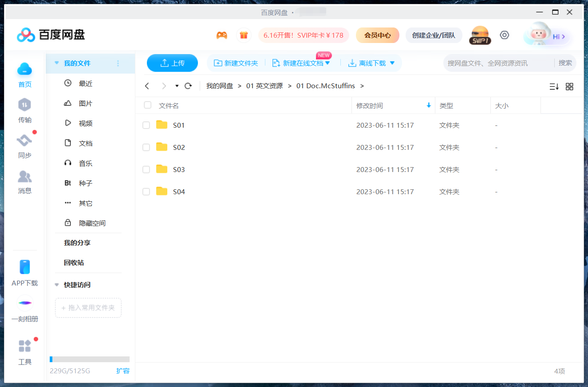Open the 最近 recent files section

tap(85, 83)
